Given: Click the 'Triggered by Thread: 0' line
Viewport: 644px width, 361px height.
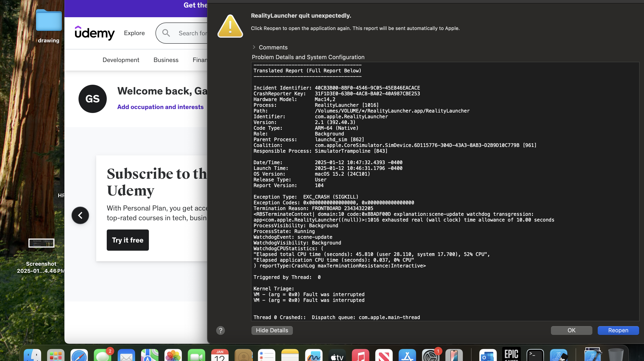Looking at the screenshot, I should click(287, 277).
